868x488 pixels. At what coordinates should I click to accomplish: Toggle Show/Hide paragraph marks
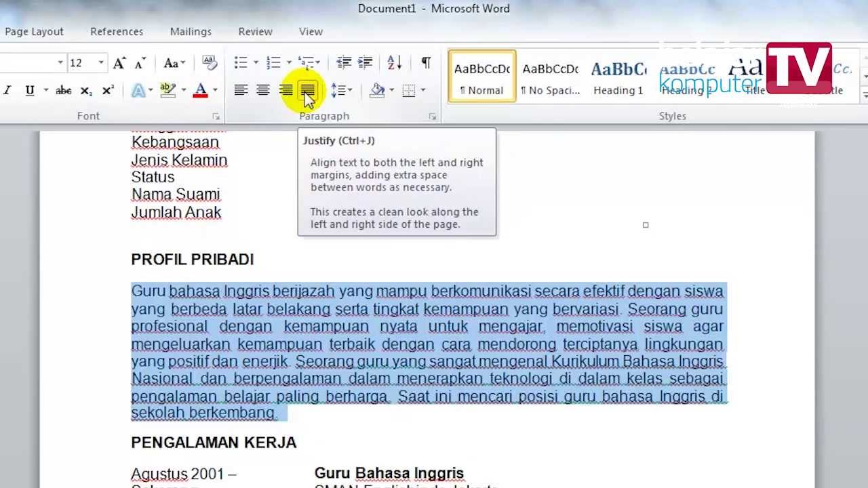426,62
